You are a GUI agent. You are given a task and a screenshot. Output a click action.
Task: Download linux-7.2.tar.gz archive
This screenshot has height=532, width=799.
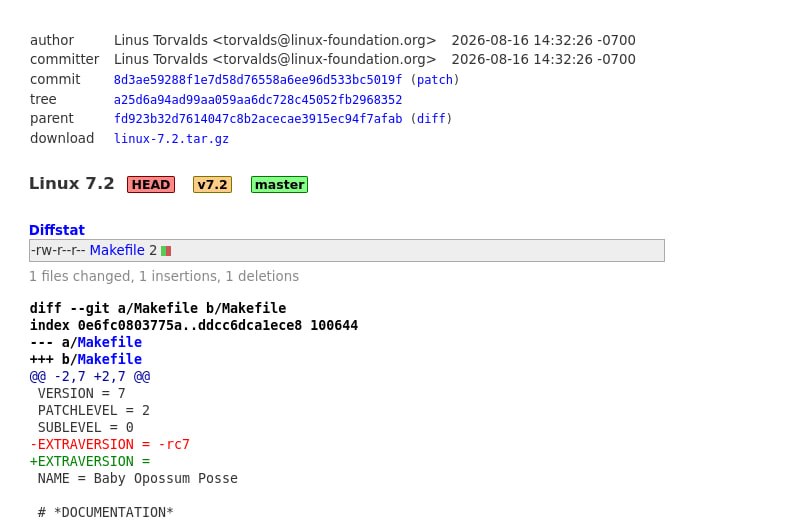[x=171, y=139]
